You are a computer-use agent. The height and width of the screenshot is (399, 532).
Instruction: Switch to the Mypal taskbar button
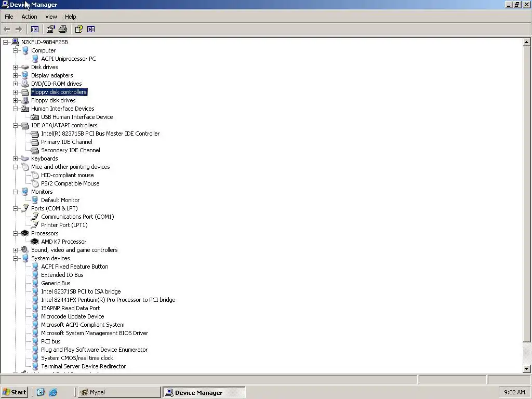119,392
